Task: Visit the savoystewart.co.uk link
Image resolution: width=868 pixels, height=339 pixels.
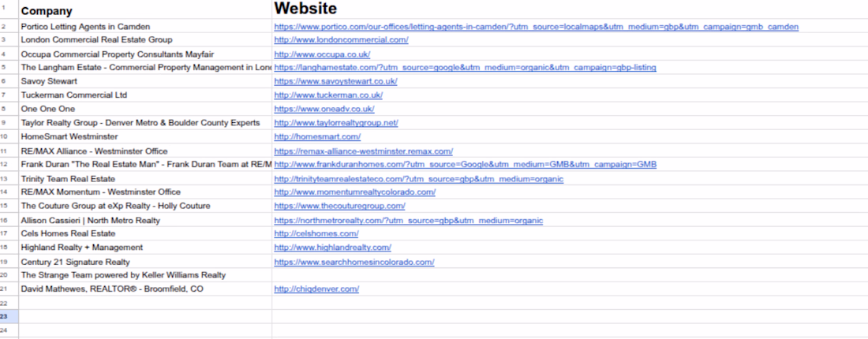Action: [x=335, y=81]
